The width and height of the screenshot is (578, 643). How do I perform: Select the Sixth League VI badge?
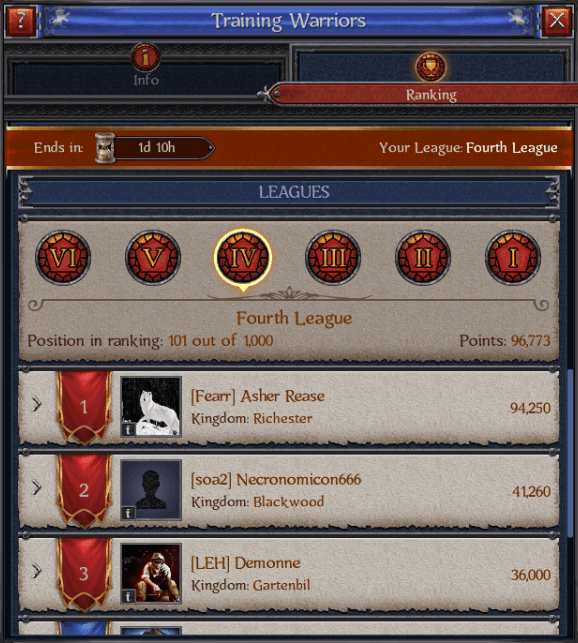pyautogui.click(x=63, y=258)
